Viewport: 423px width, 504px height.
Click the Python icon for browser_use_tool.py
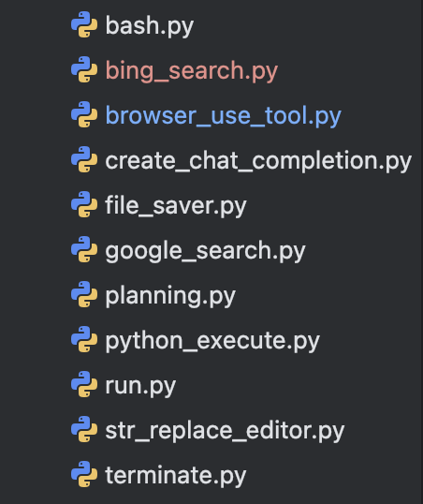pos(84,114)
